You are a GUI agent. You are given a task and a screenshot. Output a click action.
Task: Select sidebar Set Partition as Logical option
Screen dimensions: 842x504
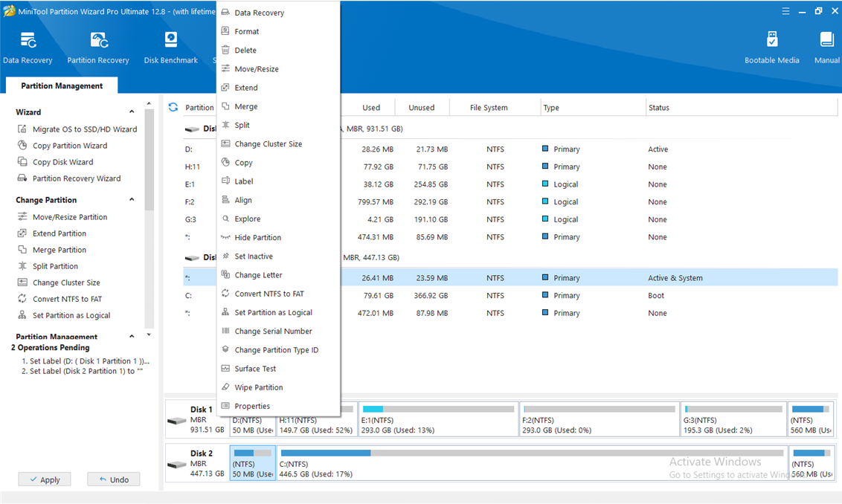(65, 316)
